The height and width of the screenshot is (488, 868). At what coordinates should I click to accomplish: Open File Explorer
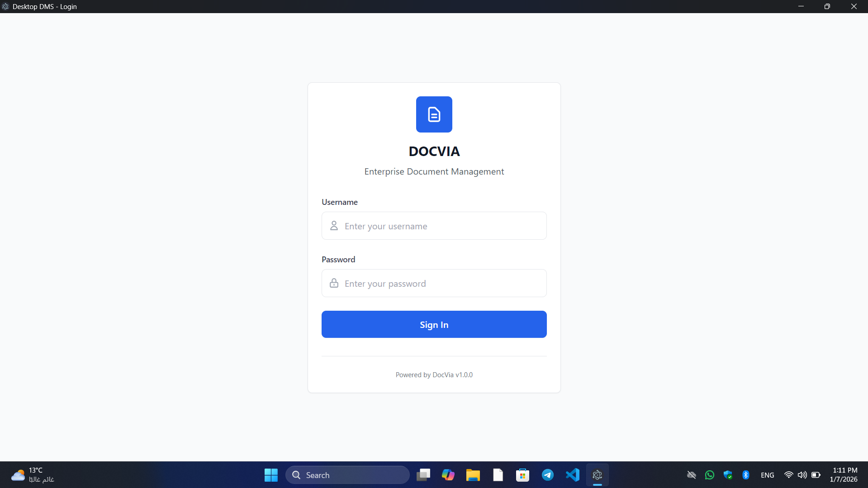(473, 475)
